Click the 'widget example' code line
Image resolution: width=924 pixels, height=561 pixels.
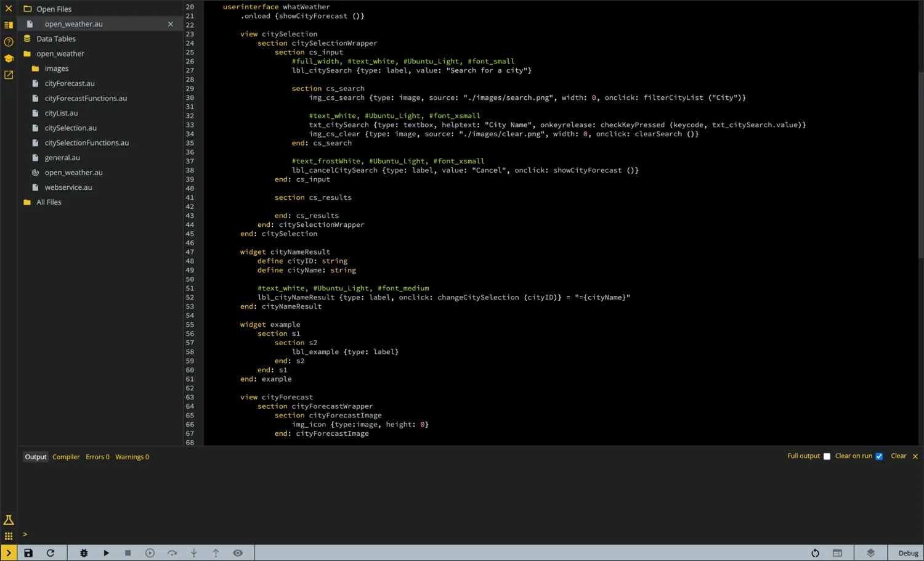(270, 324)
